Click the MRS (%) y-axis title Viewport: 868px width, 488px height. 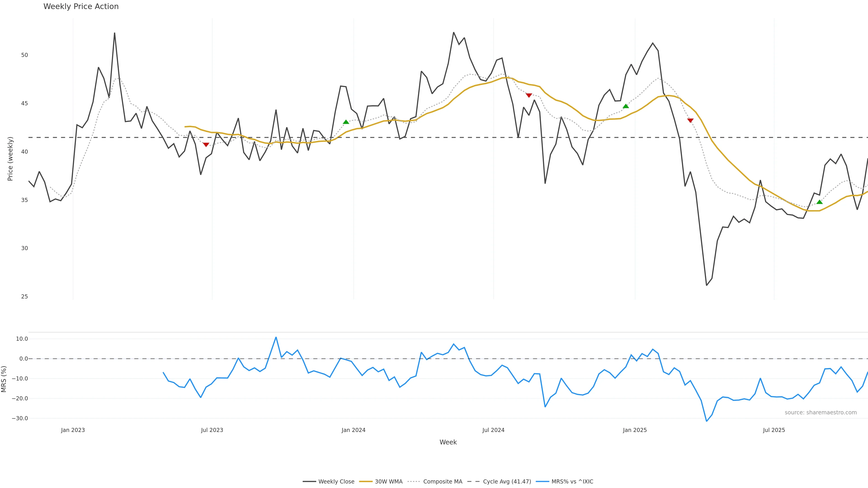coord(4,379)
